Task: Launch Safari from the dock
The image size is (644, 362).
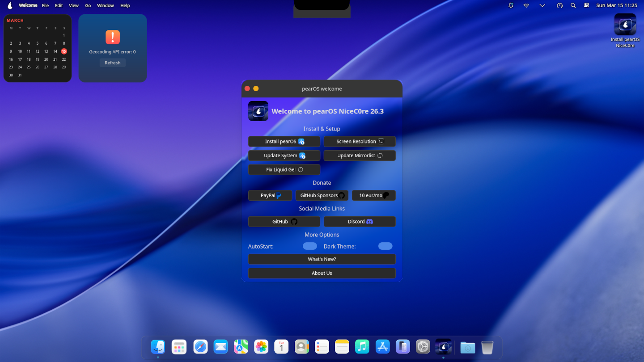Action: coord(200,347)
